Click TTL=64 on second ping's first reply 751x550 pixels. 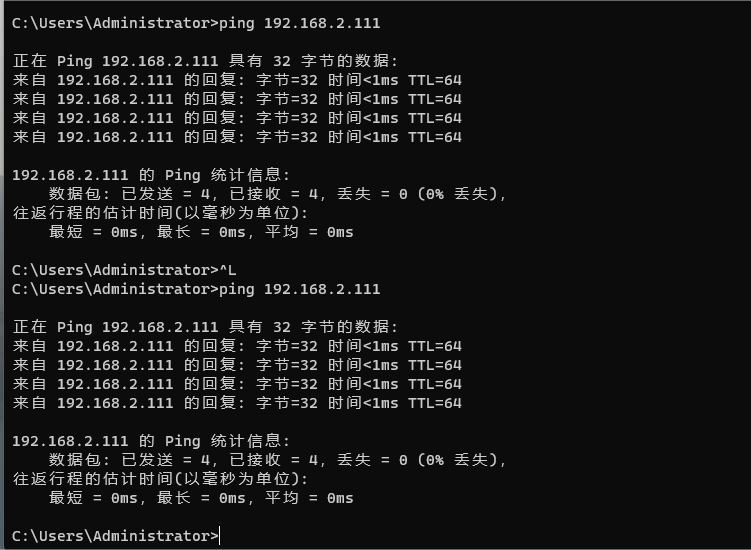pos(435,346)
